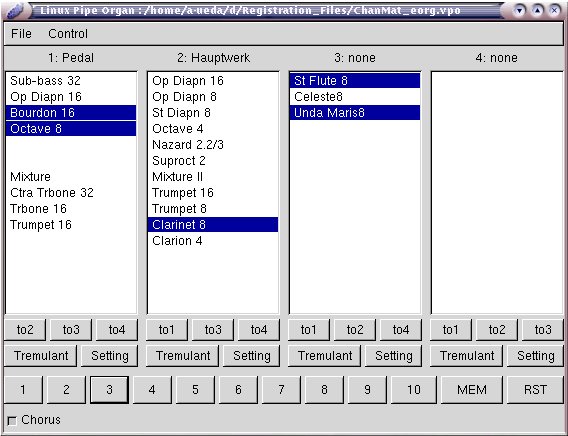
Task: Open the File menu
Action: click(x=21, y=34)
